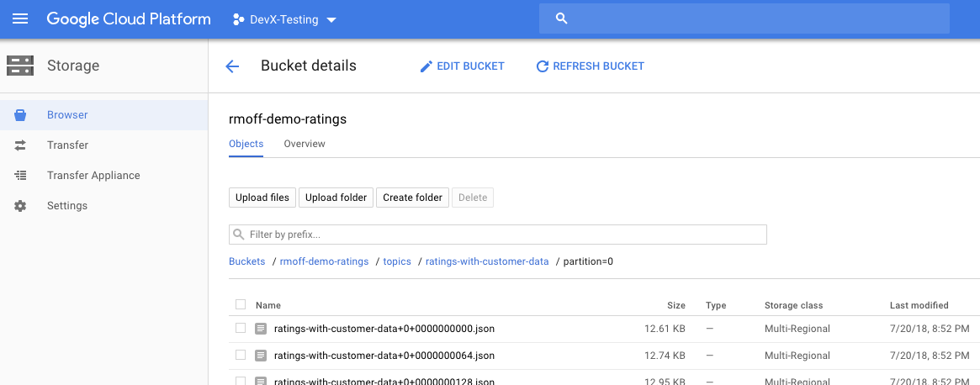The width and height of the screenshot is (980, 385).
Task: Click the EDIT BUCKET button
Action: point(462,66)
